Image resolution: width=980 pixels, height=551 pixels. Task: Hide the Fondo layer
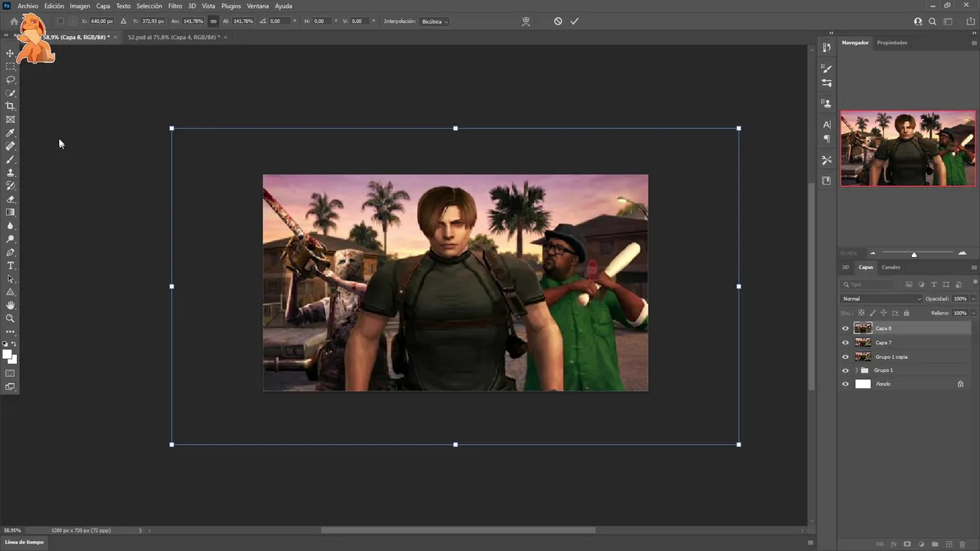tap(845, 384)
